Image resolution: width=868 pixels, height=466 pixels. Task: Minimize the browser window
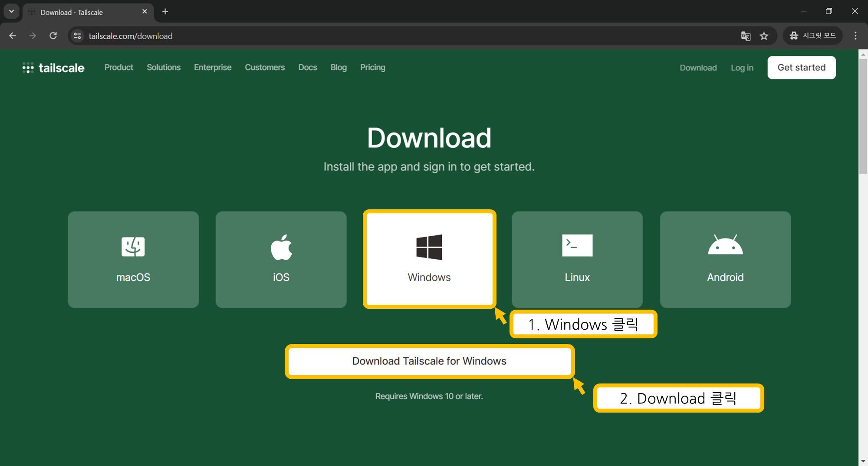click(x=803, y=11)
